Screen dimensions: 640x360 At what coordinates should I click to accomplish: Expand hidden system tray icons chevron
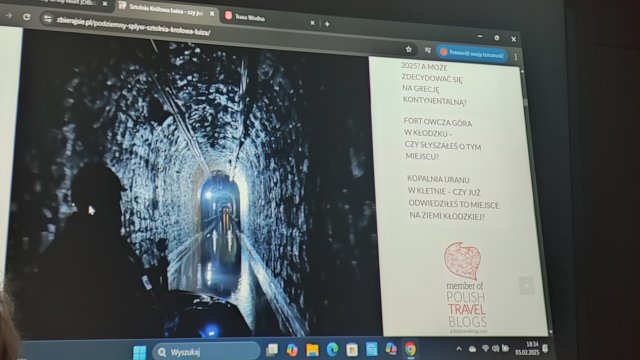tap(459, 349)
